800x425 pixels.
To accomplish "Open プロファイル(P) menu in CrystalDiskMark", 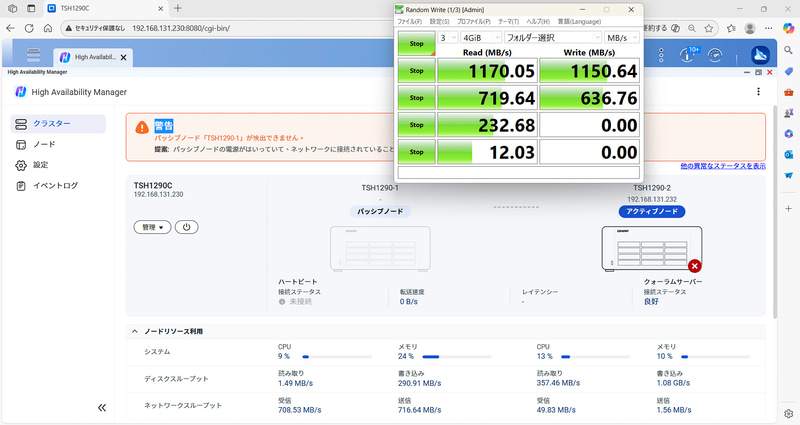I will [x=473, y=21].
